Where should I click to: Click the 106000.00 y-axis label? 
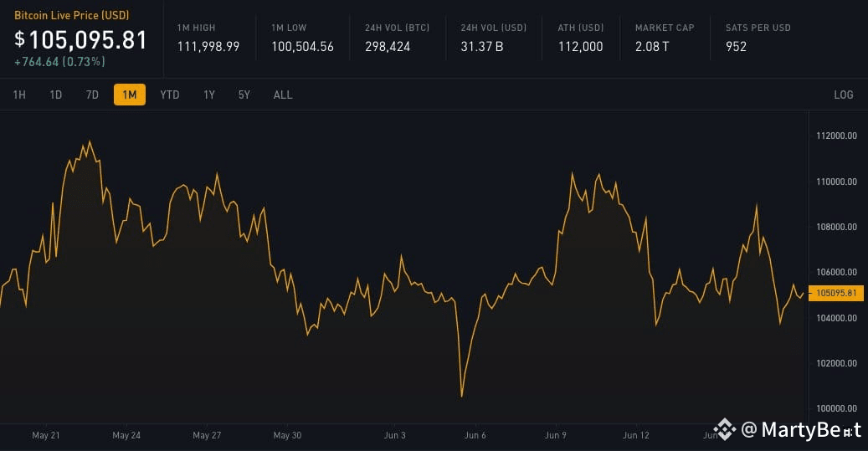click(836, 272)
